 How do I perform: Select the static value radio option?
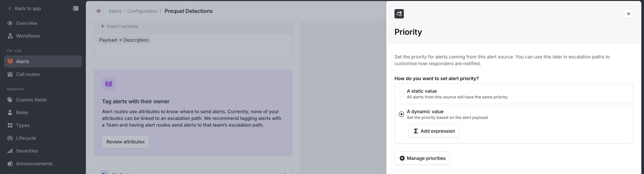(x=401, y=94)
